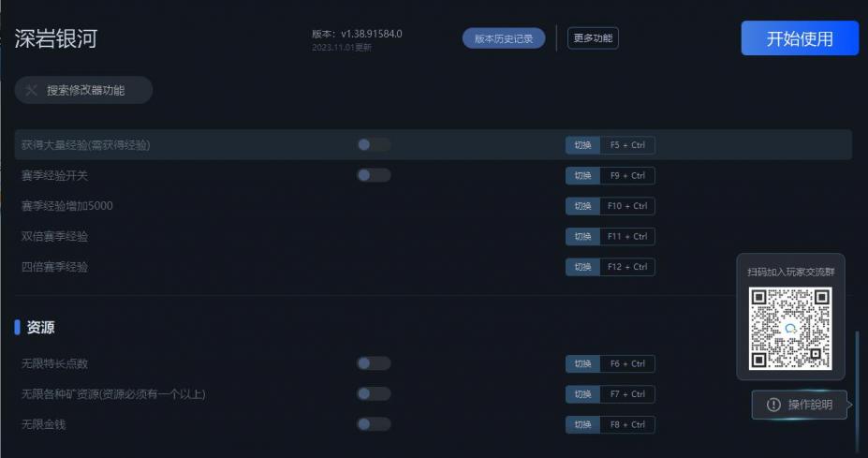Click 切换 beside F12 + Ctrl
Image resolution: width=868 pixels, height=458 pixels.
[582, 267]
